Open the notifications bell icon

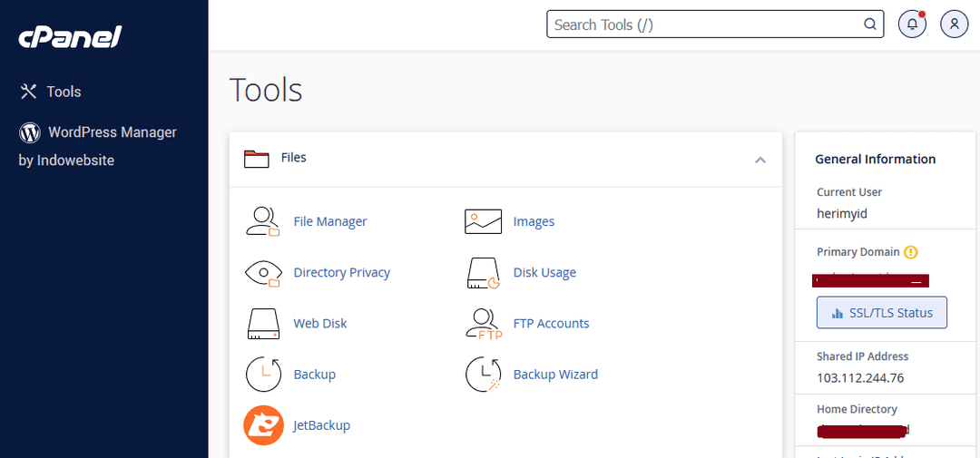[x=912, y=24]
